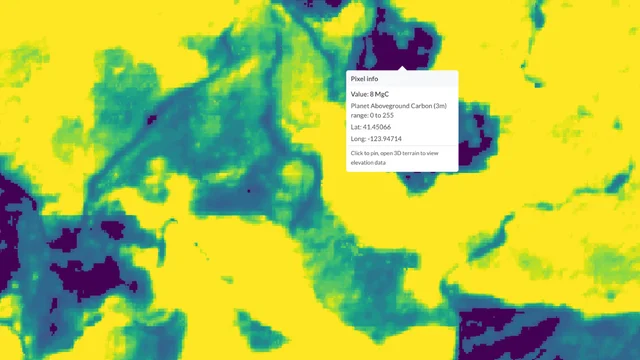The width and height of the screenshot is (640, 360).
Task: Click the 'Pixel info' popup header
Action: click(x=402, y=79)
